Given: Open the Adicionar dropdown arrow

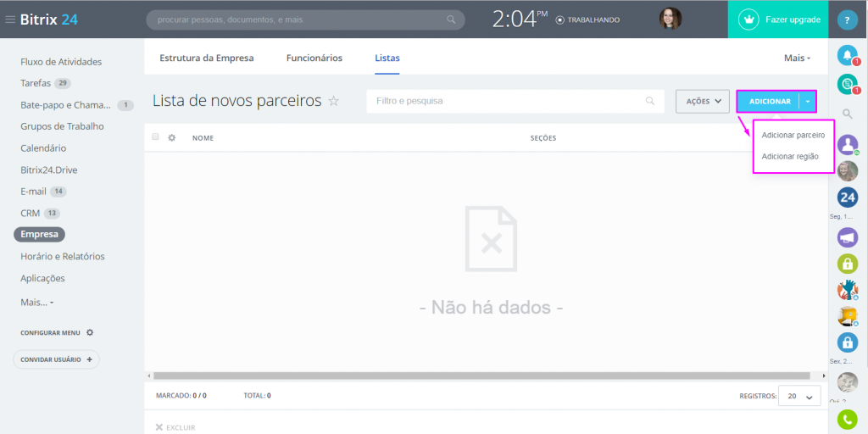Looking at the screenshot, I should [x=808, y=102].
